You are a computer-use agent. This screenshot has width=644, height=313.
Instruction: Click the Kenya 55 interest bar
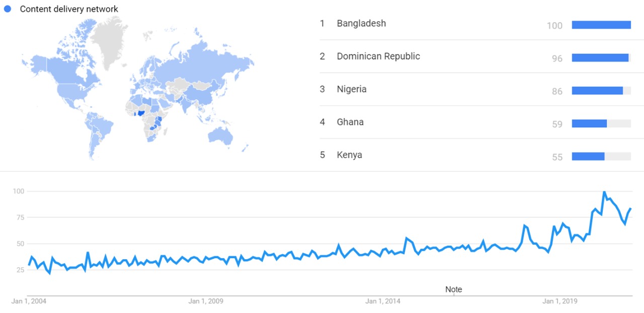[x=588, y=157]
